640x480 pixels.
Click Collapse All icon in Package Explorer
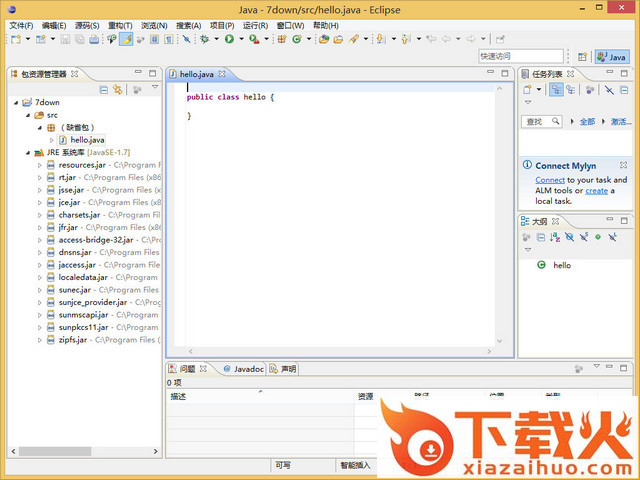tap(104, 89)
